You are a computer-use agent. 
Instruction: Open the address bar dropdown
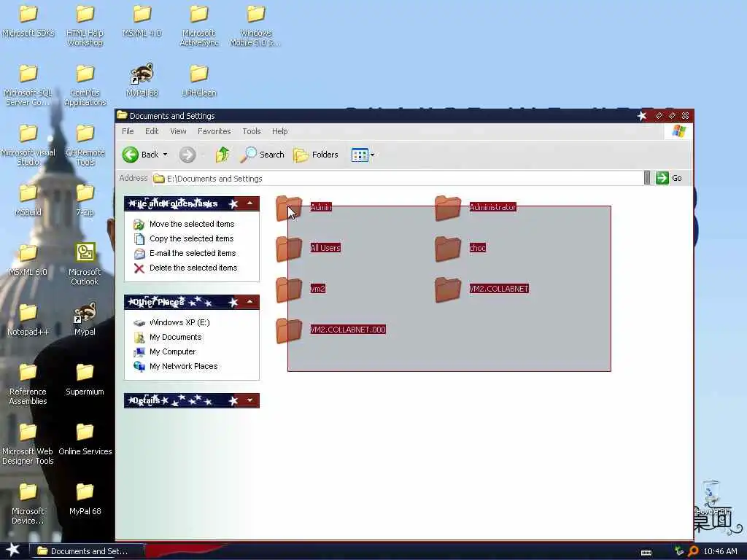[647, 178]
